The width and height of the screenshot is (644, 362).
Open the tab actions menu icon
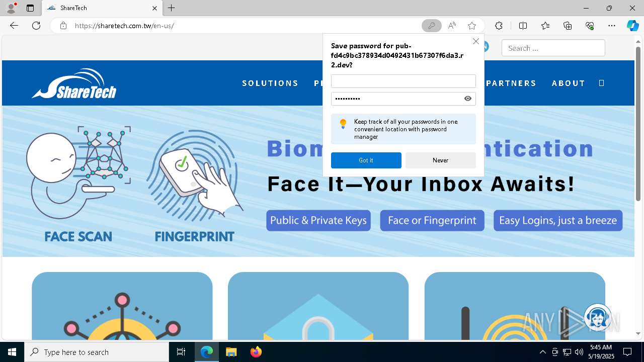30,8
